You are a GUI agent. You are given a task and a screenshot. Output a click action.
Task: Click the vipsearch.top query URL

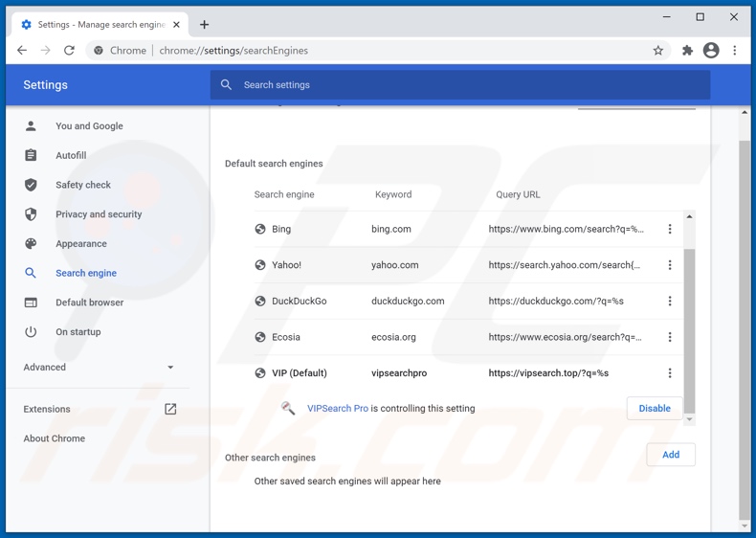[x=548, y=373]
